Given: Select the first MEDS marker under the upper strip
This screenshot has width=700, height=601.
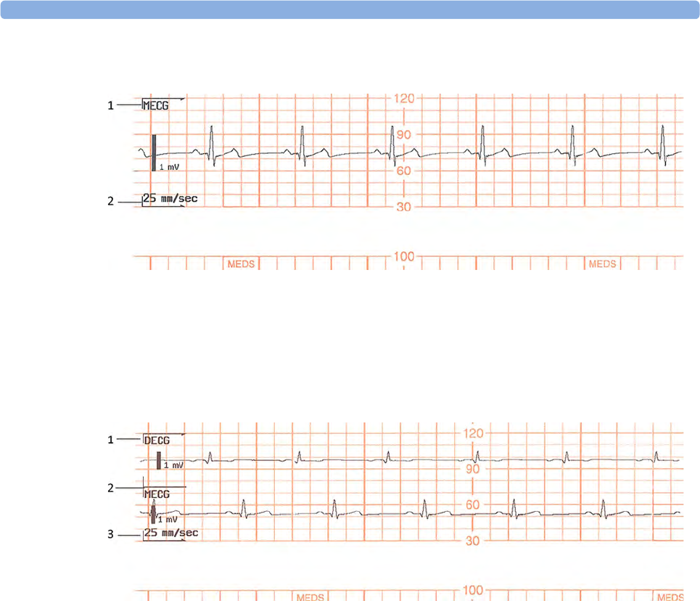Looking at the screenshot, I should [241, 264].
